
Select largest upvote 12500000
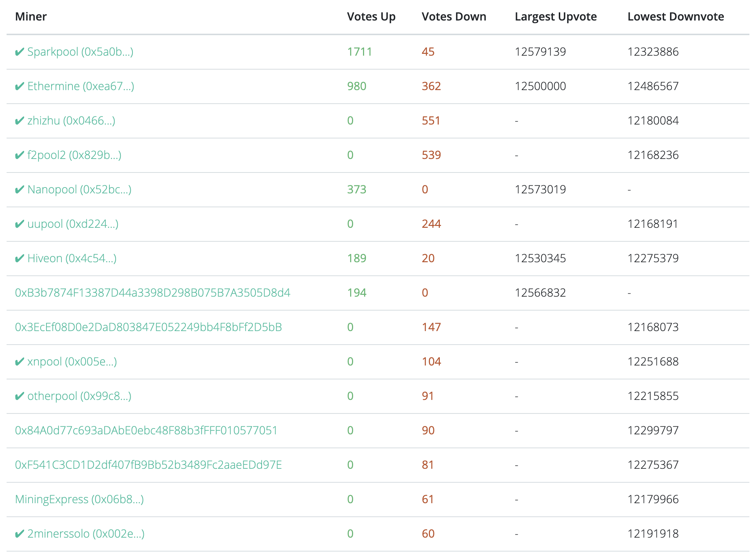pos(540,86)
